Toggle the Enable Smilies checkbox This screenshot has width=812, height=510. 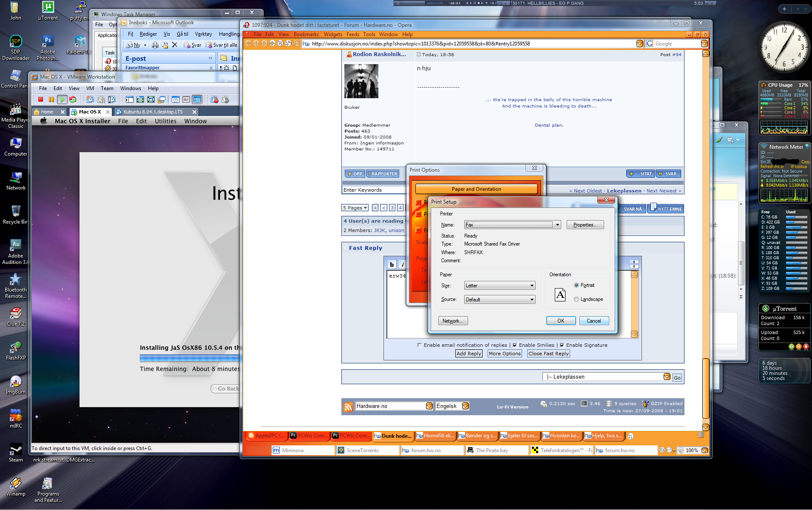pos(515,345)
